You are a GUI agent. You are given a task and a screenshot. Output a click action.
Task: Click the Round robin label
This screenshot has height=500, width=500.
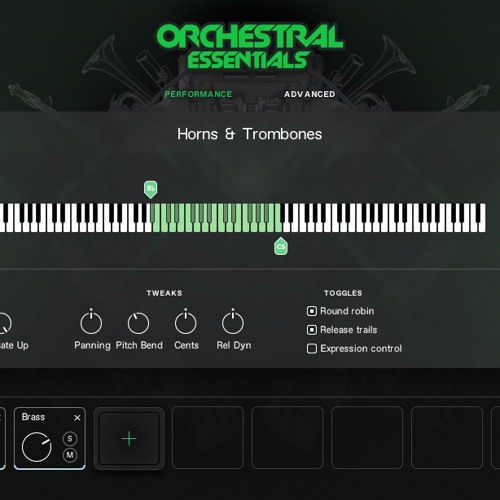click(x=347, y=311)
